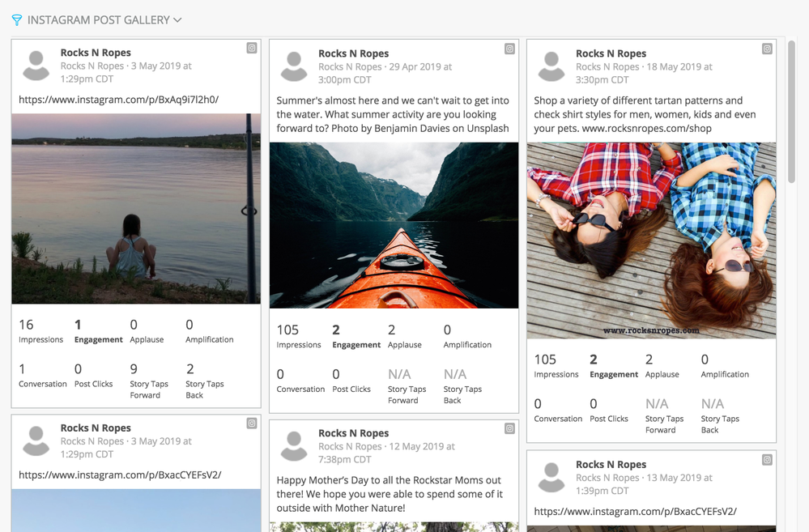Image resolution: width=809 pixels, height=532 pixels.
Task: Open the Instagram Post Gallery title
Action: [x=99, y=20]
